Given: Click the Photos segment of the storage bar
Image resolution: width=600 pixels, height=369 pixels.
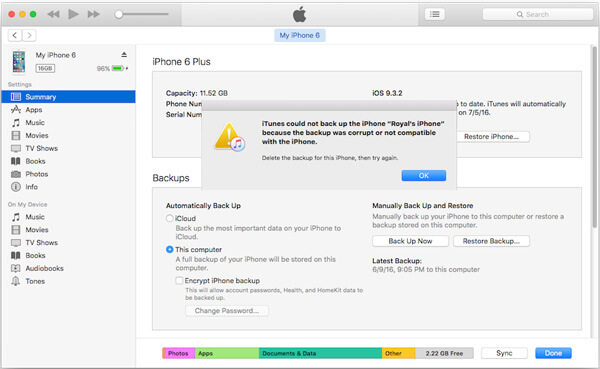Looking at the screenshot, I should click(178, 353).
